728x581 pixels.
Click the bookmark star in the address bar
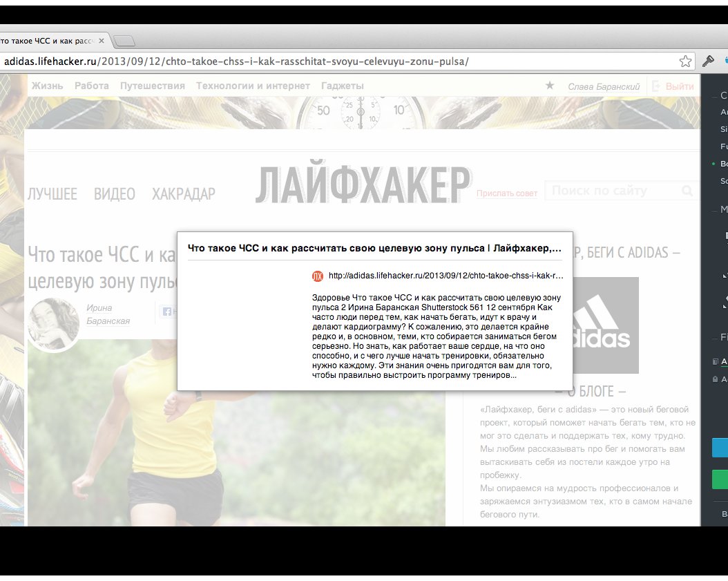point(685,61)
